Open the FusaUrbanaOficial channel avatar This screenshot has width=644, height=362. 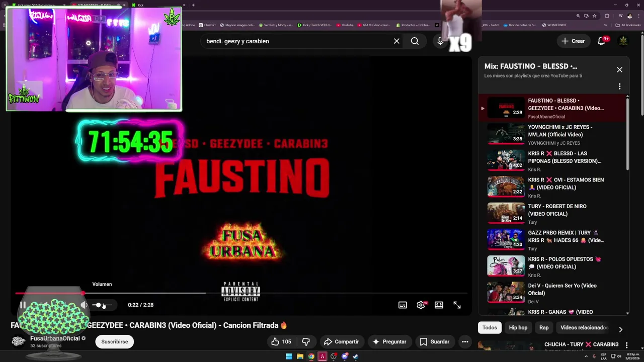(x=19, y=341)
